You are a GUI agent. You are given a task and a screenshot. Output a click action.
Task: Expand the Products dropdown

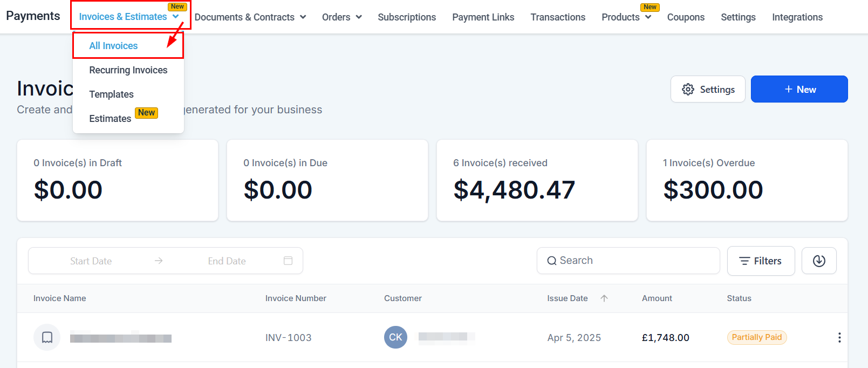click(x=626, y=17)
